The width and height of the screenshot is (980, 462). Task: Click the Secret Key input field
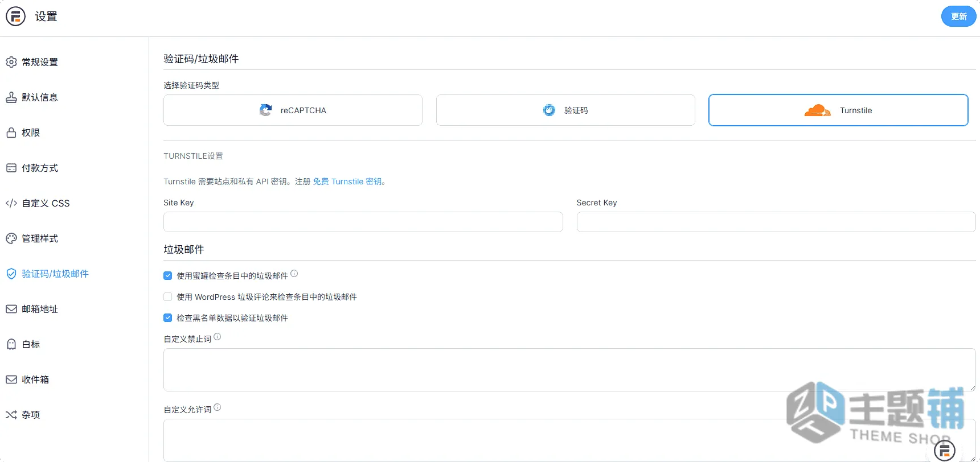[x=776, y=222]
